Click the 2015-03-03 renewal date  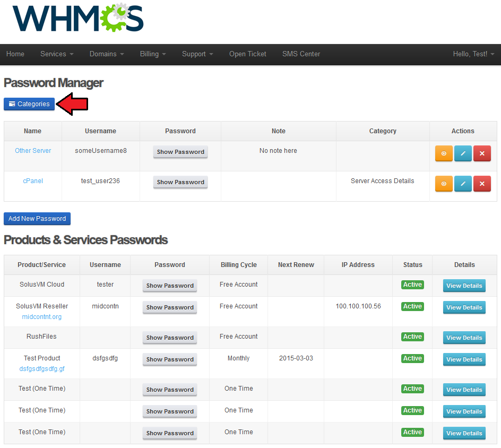[x=296, y=358]
